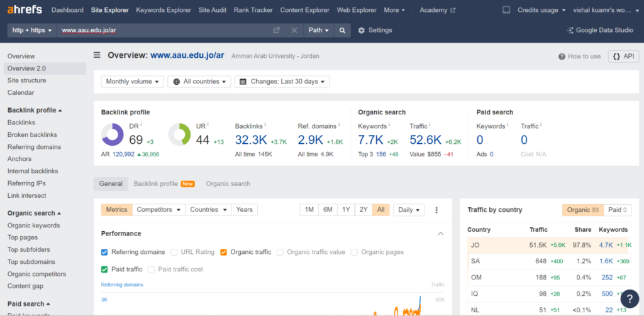Switch traffic by country to Organic 93
Image resolution: width=644 pixels, height=316 pixels.
(x=583, y=210)
